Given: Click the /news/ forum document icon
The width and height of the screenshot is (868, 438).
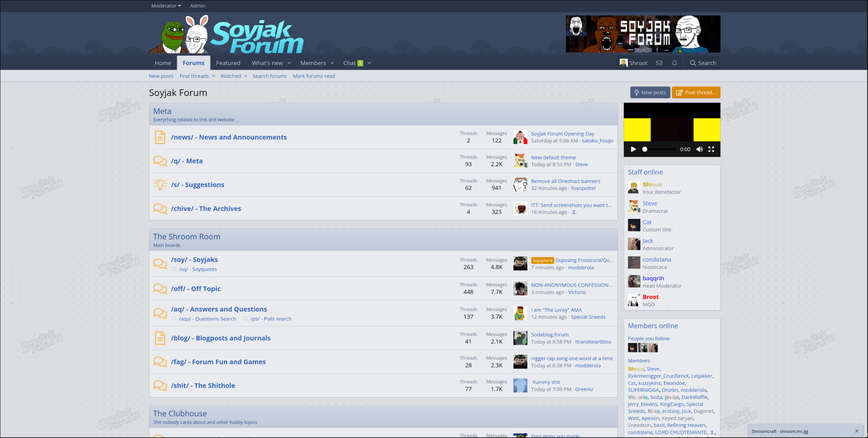Looking at the screenshot, I should (160, 137).
